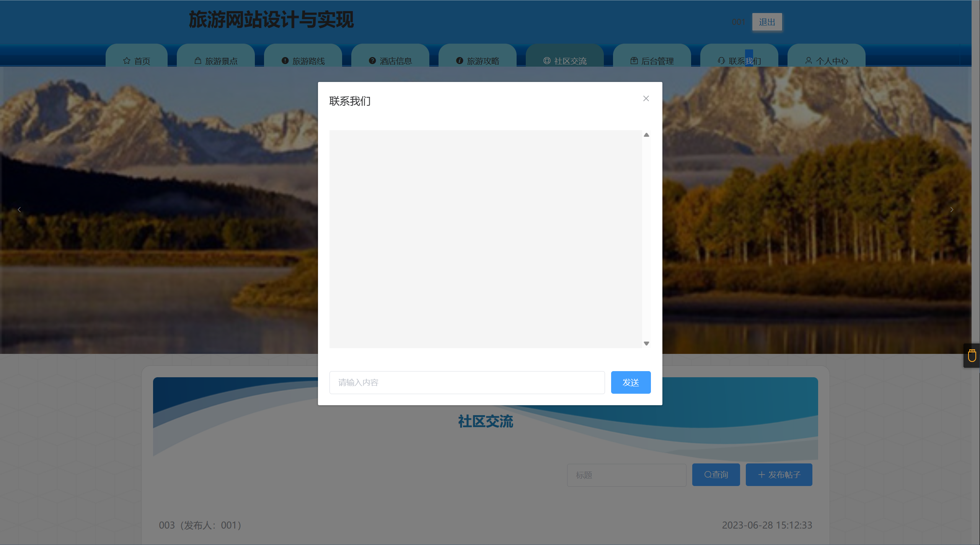Image resolution: width=980 pixels, height=545 pixels.
Task: Close the 联系我们 dialog
Action: pos(646,98)
